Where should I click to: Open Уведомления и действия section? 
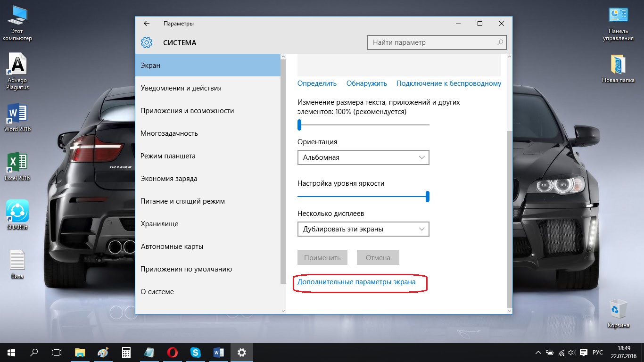pos(208,88)
